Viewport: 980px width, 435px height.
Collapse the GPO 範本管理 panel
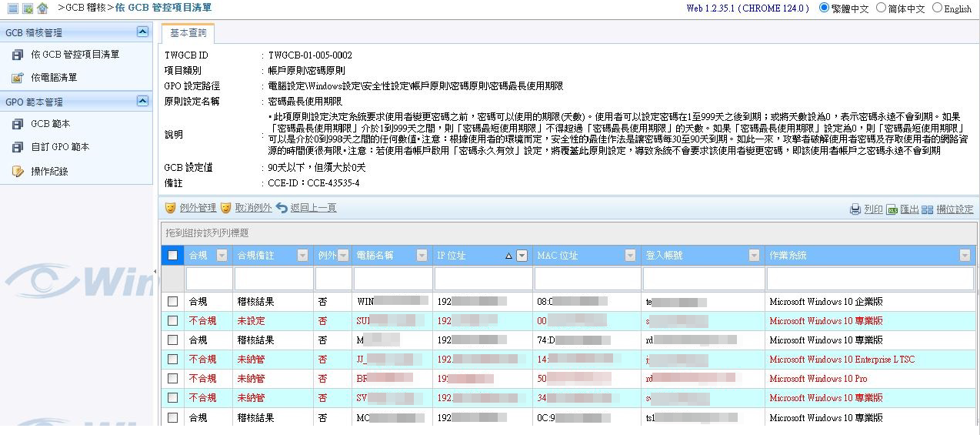coord(142,101)
